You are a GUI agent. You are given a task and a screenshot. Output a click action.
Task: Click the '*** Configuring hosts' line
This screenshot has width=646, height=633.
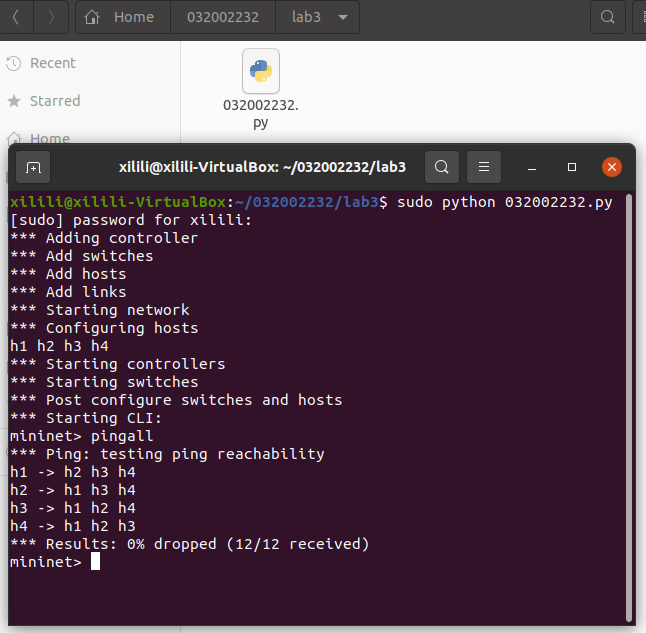104,328
